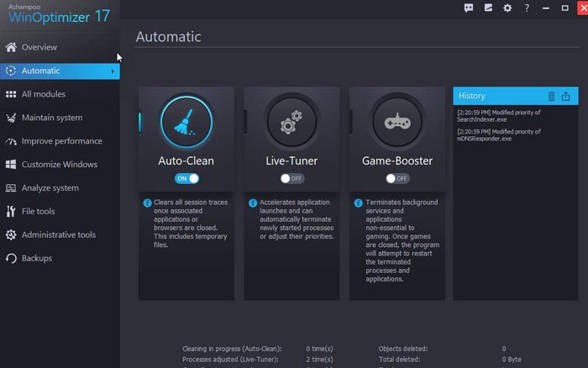Image resolution: width=588 pixels, height=368 pixels.
Task: Click the Live-Tuner gears icon
Action: pos(291,122)
